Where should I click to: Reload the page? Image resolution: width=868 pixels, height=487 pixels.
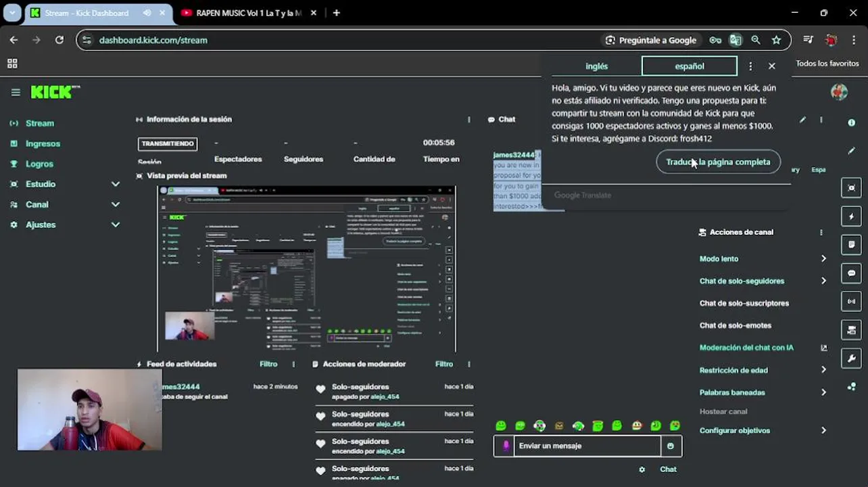tap(59, 40)
